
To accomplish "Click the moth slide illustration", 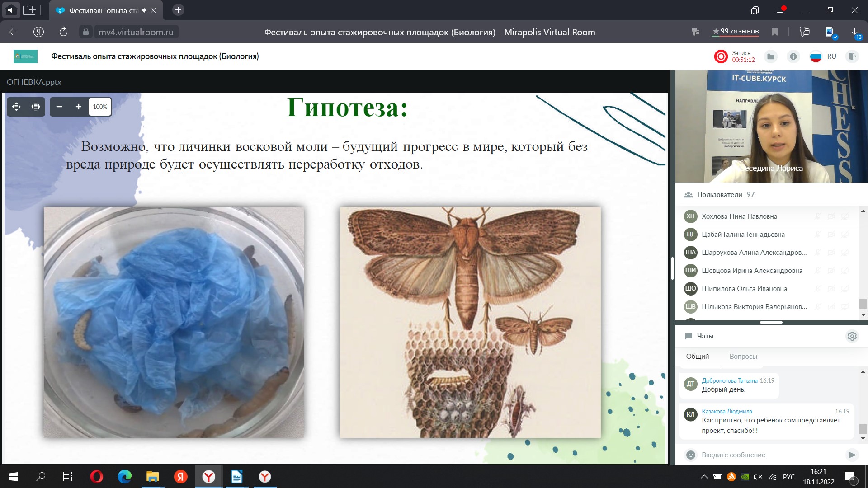I will [470, 322].
